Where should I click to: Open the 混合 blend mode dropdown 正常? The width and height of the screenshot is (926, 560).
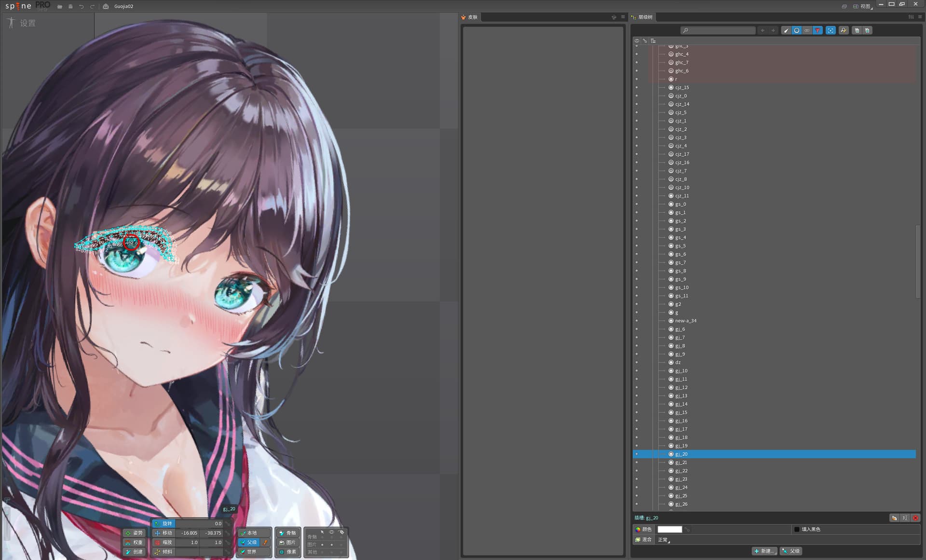[664, 540]
